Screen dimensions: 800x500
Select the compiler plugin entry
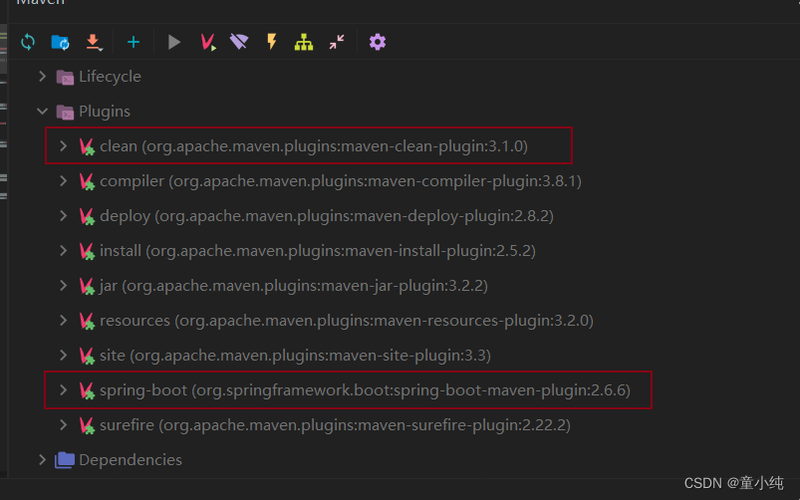pyautogui.click(x=330, y=181)
